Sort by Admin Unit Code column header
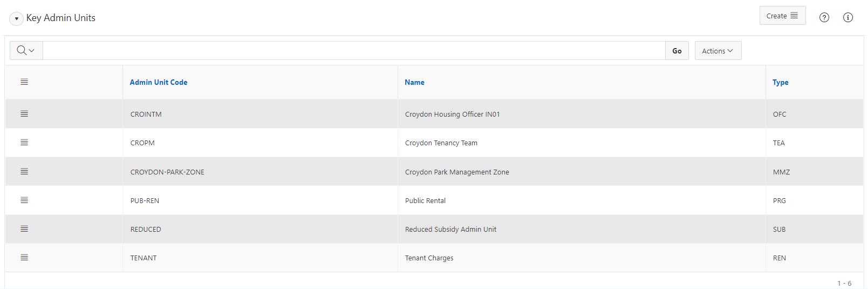This screenshot has height=289, width=868. [x=159, y=82]
